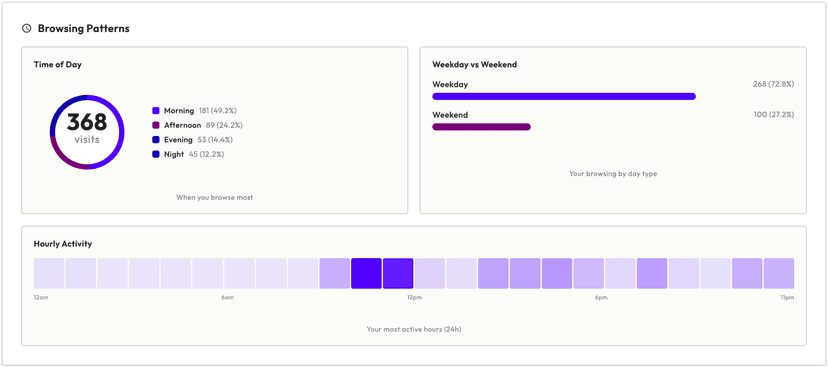Click the Morning legend color square

click(x=156, y=111)
